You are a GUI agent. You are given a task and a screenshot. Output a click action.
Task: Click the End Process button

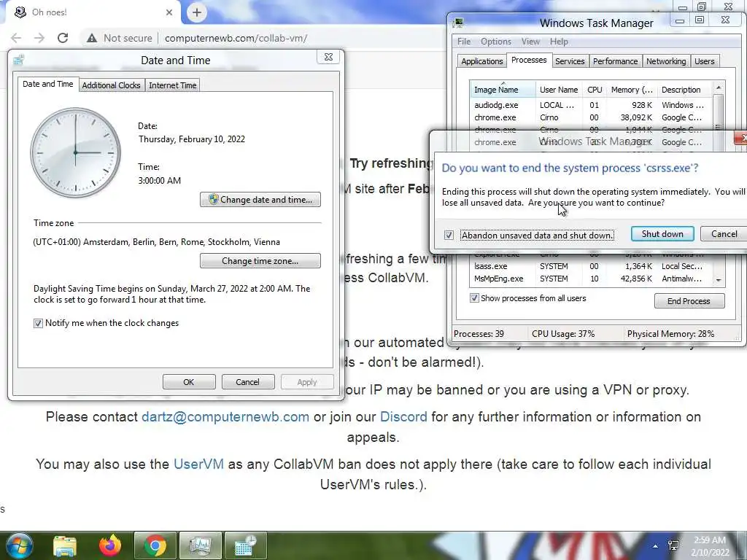(689, 301)
